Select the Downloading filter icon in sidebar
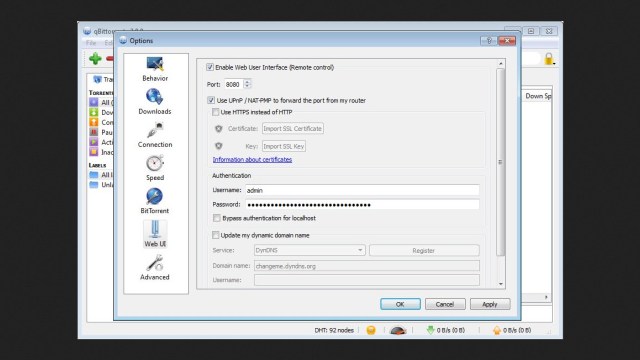Viewport: 640px width, 360px height. pos(94,112)
